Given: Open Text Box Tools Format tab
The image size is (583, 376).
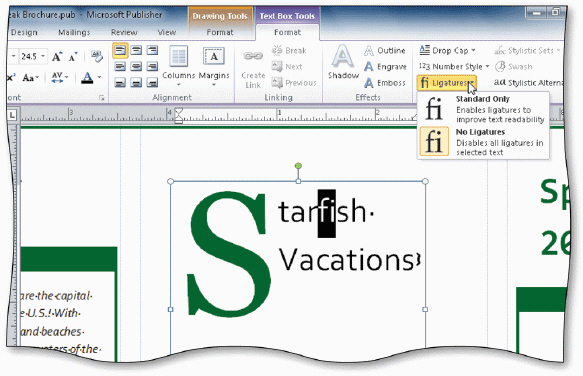Looking at the screenshot, I should pos(287,32).
